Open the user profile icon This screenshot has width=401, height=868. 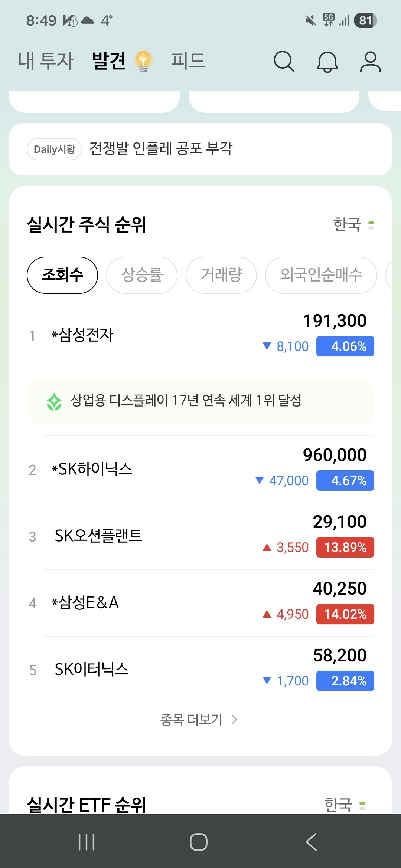click(x=370, y=62)
